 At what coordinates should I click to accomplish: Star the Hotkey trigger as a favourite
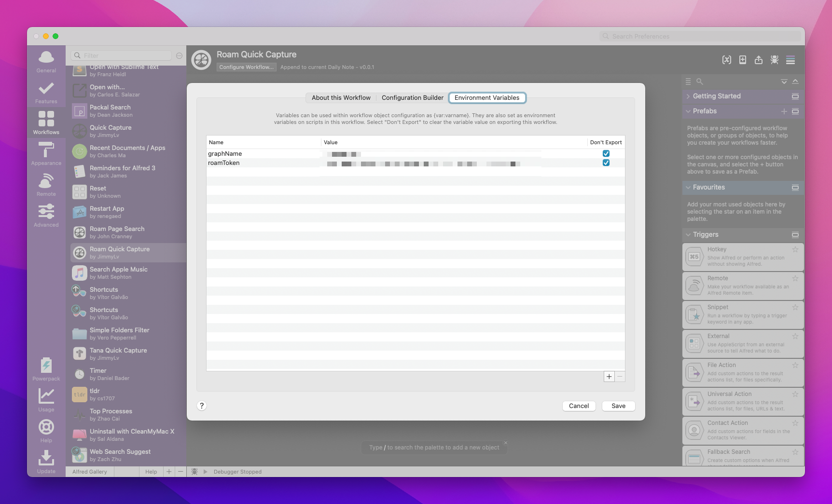point(796,249)
